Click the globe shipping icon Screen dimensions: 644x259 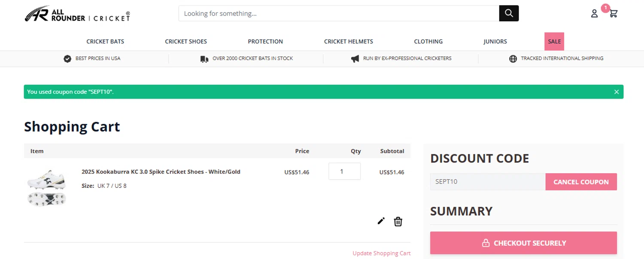pyautogui.click(x=513, y=59)
